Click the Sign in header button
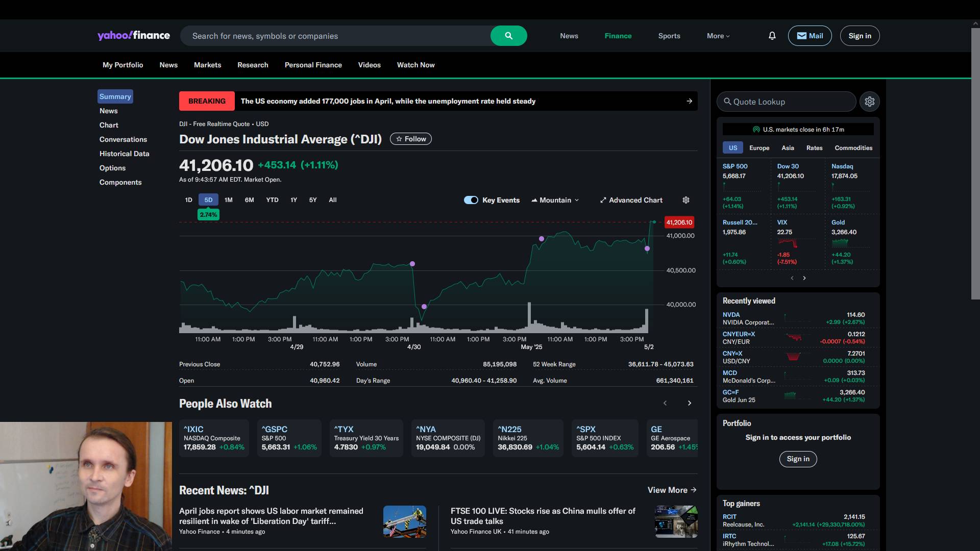Image resolution: width=980 pixels, height=551 pixels. coord(860,36)
